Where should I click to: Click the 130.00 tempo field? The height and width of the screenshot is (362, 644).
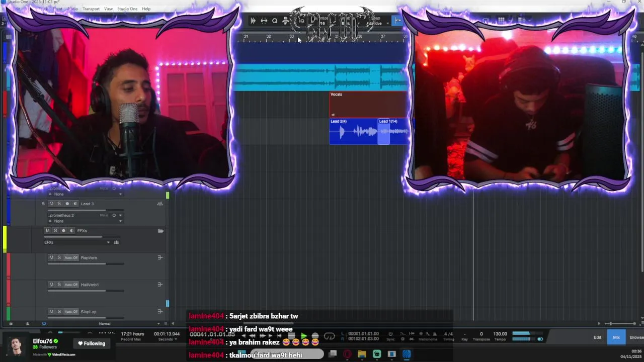tap(500, 334)
